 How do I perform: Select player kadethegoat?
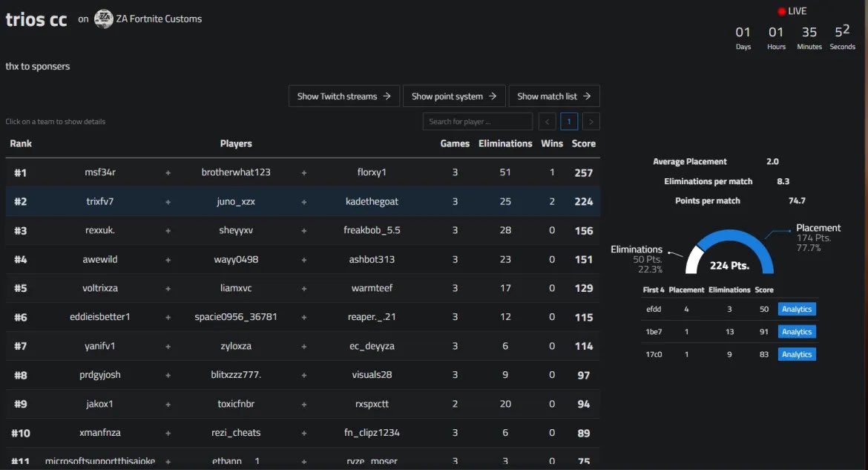372,202
